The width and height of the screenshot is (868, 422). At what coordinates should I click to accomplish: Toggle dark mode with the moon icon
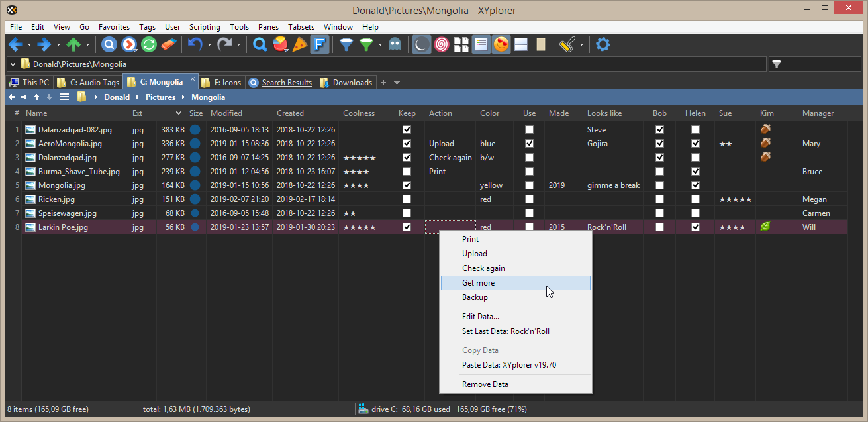(421, 45)
